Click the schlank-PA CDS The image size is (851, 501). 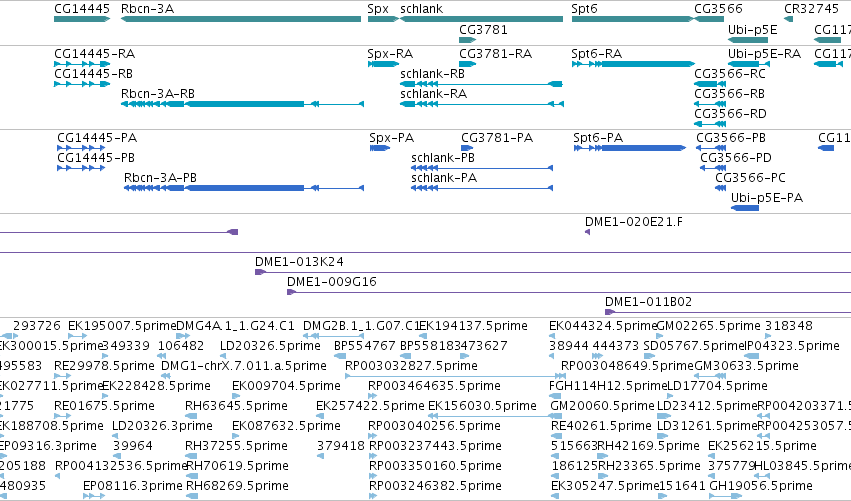[x=482, y=188]
